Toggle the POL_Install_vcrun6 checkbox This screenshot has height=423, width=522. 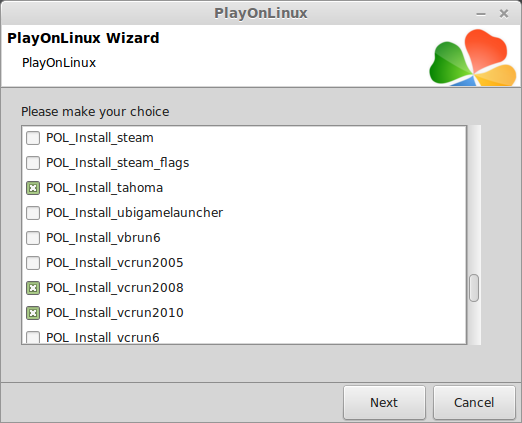click(x=33, y=337)
